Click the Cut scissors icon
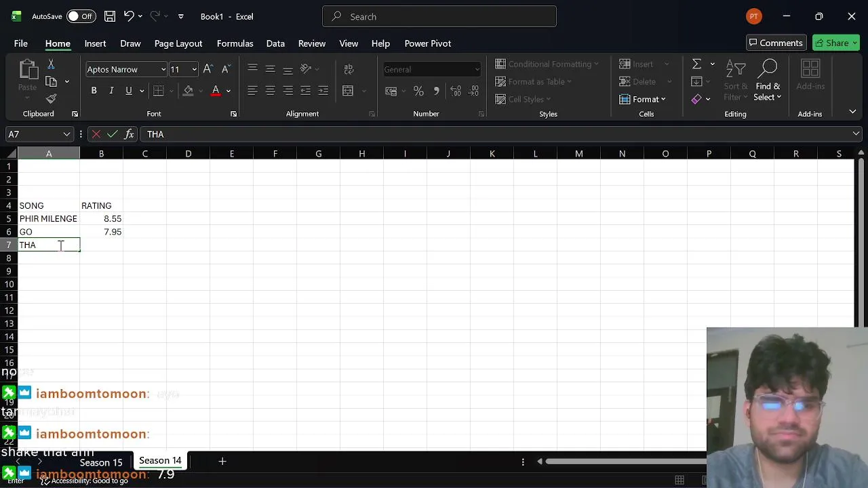 pos(51,64)
